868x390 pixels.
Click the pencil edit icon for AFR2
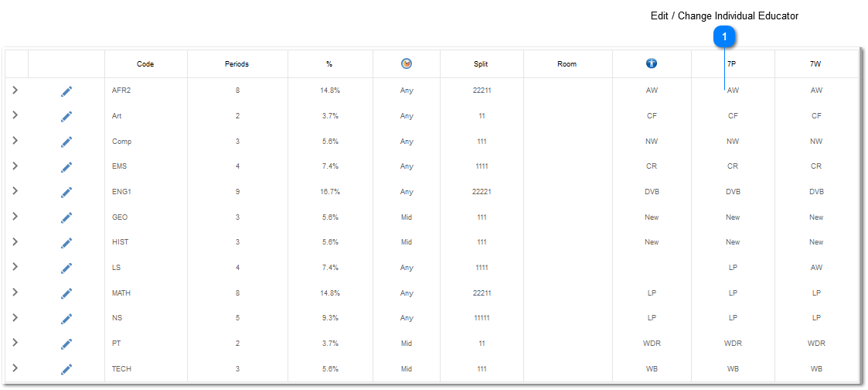66,91
